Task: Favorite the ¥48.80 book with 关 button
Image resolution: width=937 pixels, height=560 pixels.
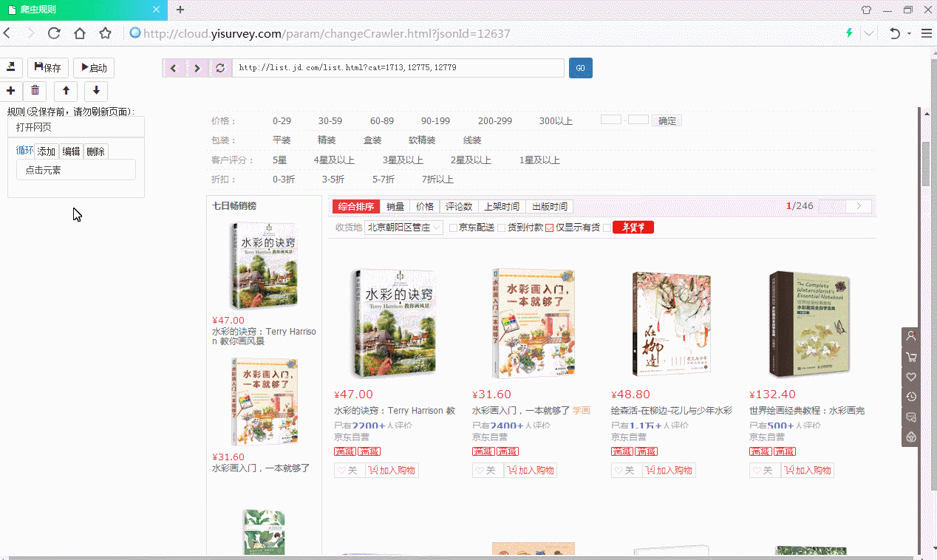Action: click(627, 471)
